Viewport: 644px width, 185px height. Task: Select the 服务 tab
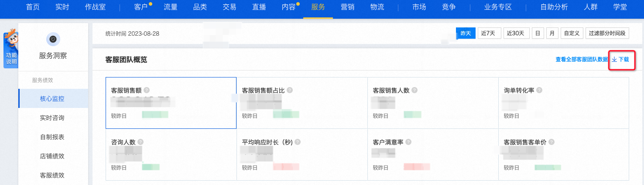point(318,7)
